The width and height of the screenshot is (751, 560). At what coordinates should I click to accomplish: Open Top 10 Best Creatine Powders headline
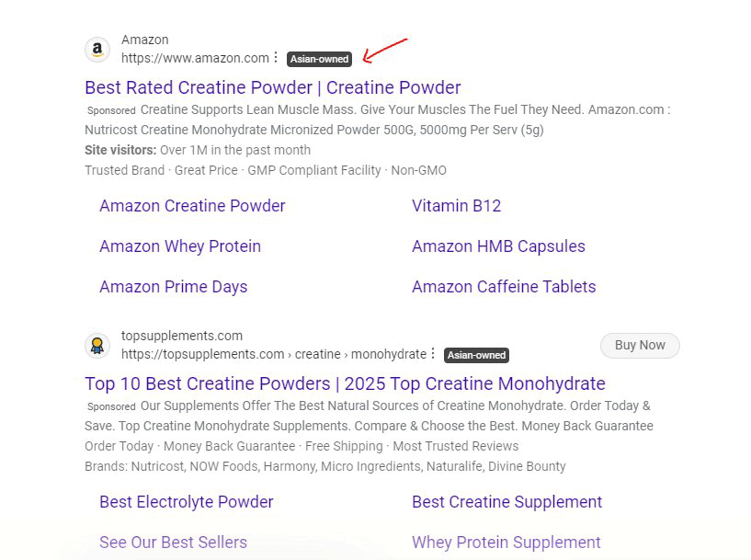(x=345, y=383)
